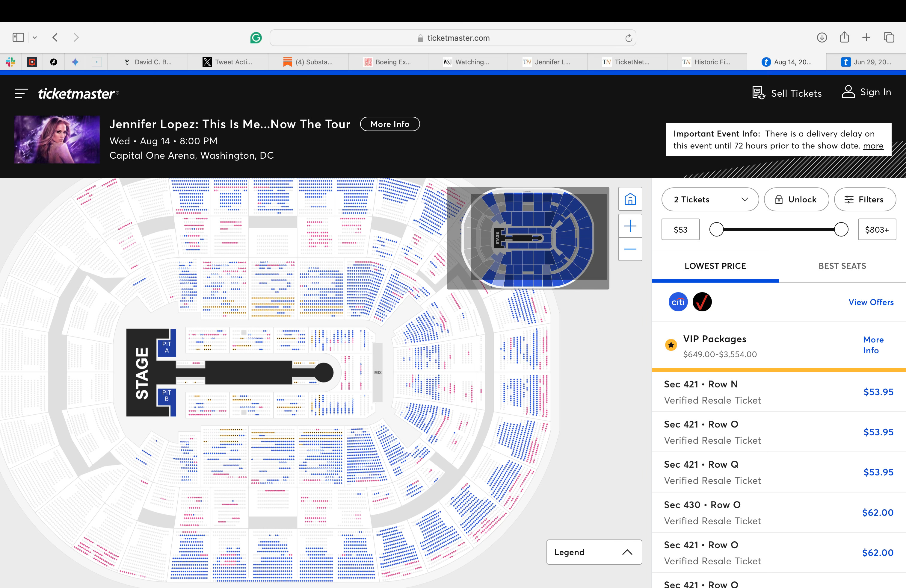Switch to the TicketNet... tab

[x=627, y=62]
